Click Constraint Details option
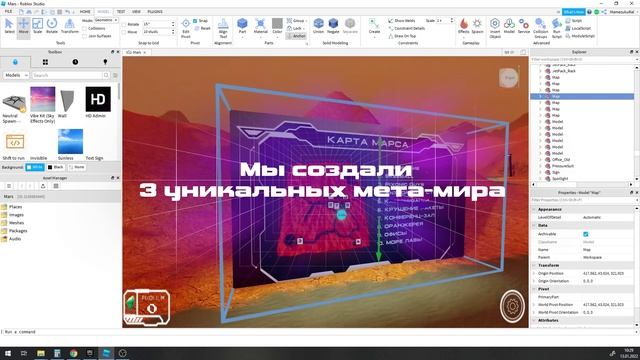Screen dimensions: 640x360 (407, 28)
